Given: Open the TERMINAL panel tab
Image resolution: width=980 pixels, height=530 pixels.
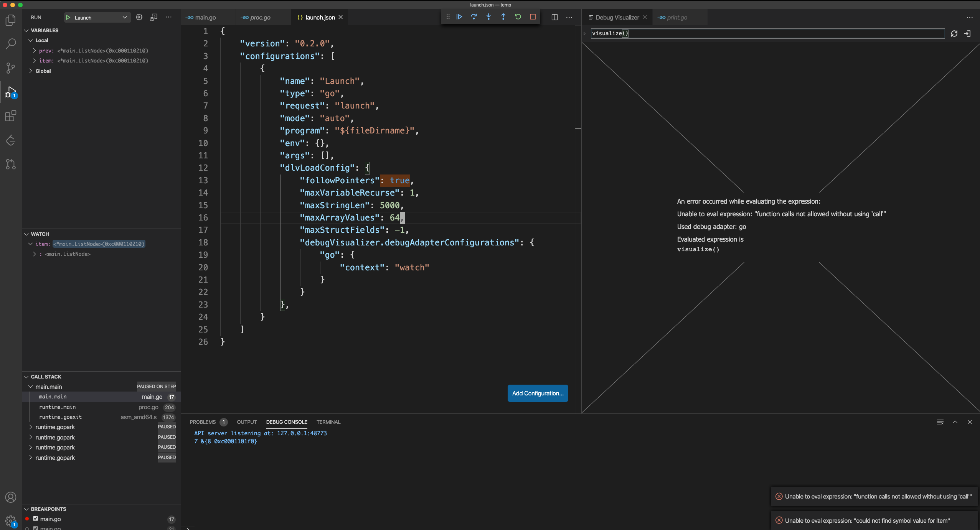Looking at the screenshot, I should coord(328,422).
